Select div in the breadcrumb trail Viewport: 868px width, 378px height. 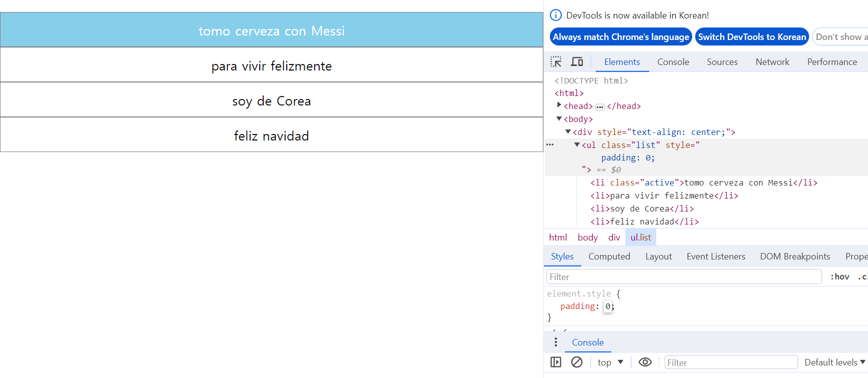614,237
